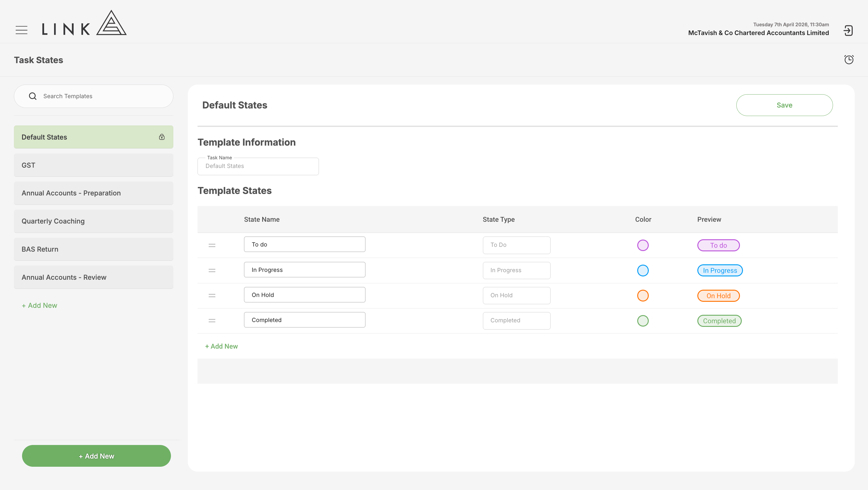Select the BAS Return template
The height and width of the screenshot is (490, 868).
coord(94,249)
